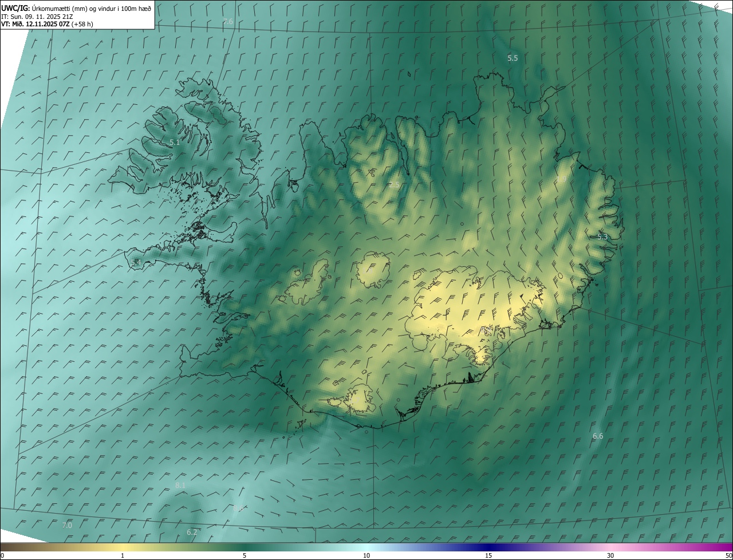Click the 1.9 value label in northeast Iceland
The image size is (733, 560).
[x=562, y=179]
